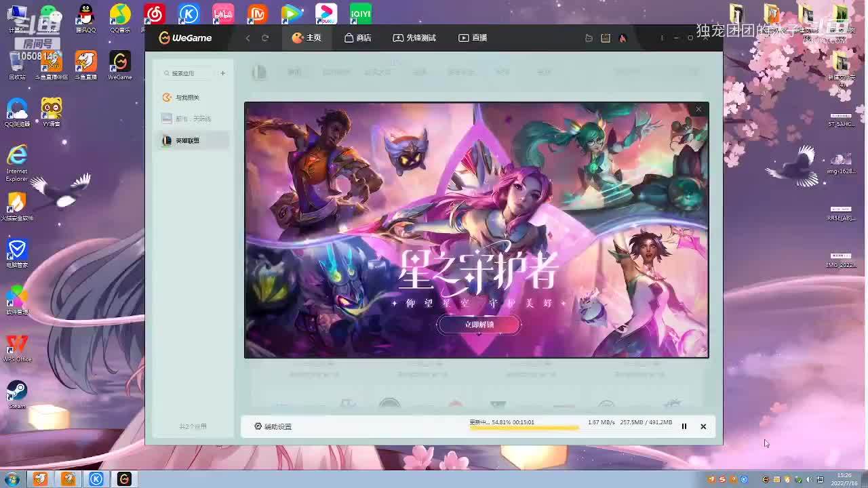The width and height of the screenshot is (868, 488).
Task: Select 与我相关 in the sidebar
Action: (187, 98)
